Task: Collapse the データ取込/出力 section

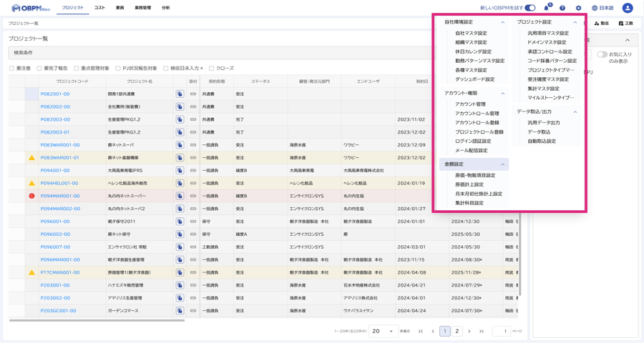Action: [x=575, y=111]
